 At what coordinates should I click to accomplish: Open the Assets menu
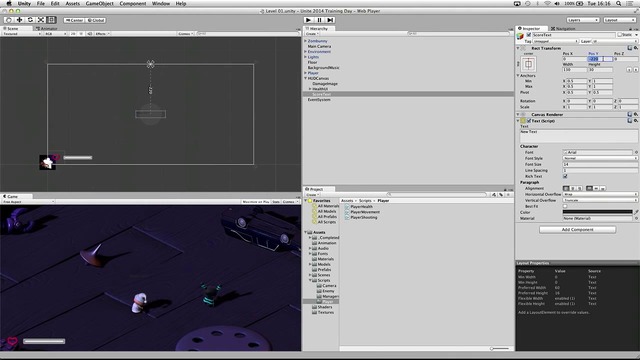coord(73,4)
